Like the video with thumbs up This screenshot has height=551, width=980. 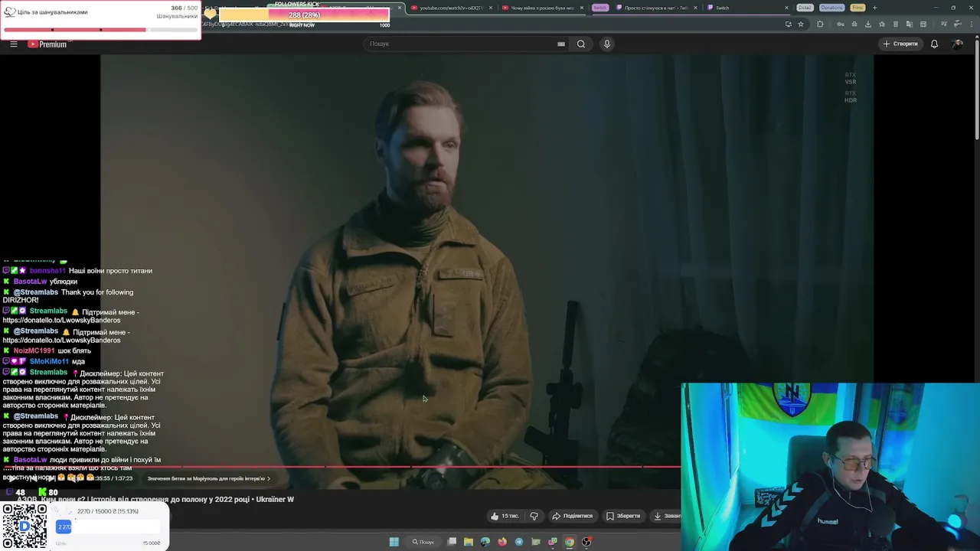pos(505,516)
